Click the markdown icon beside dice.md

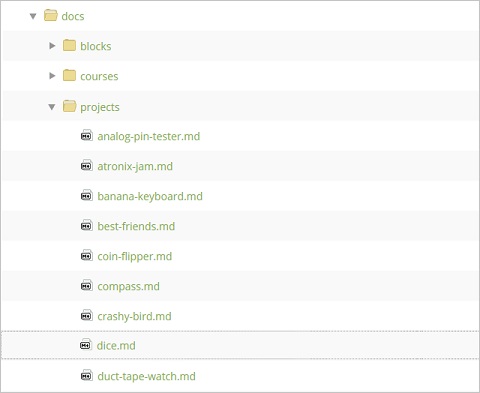[86, 345]
